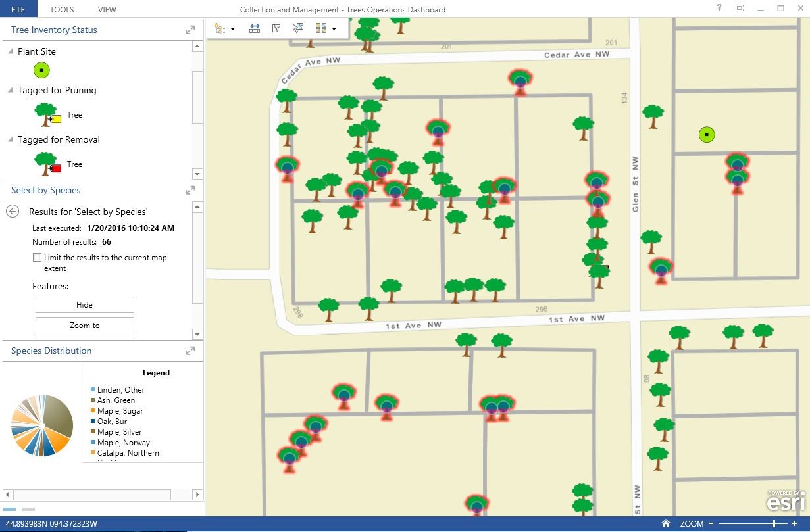Open the FILE menu

tap(18, 9)
